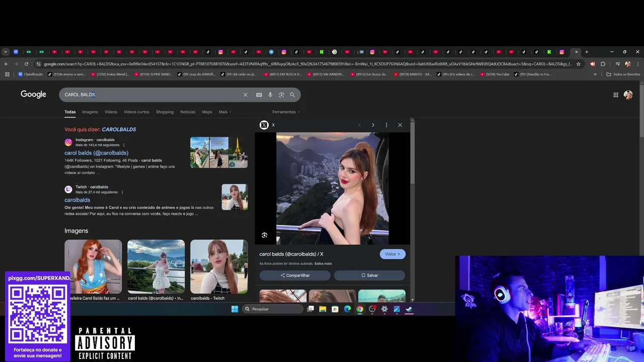Open the tab search dropdown
Image resolution: width=644 pixels, height=362 pixels.
pyautogui.click(x=5, y=52)
